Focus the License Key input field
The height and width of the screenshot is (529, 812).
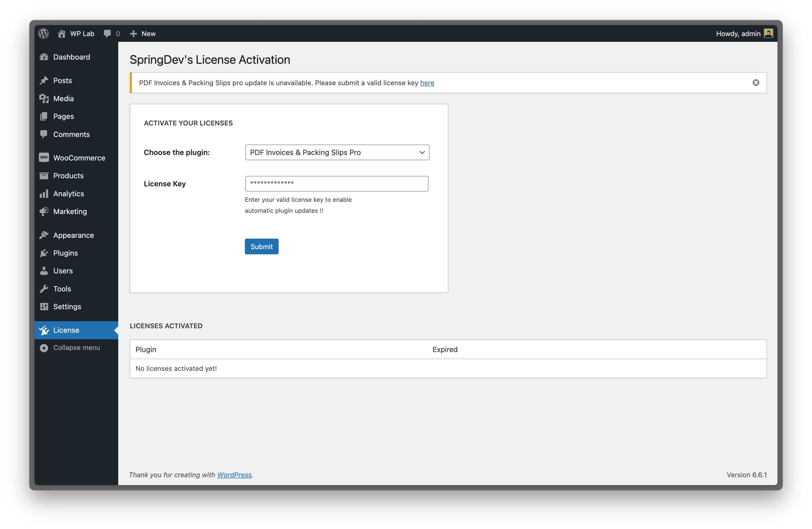[336, 184]
